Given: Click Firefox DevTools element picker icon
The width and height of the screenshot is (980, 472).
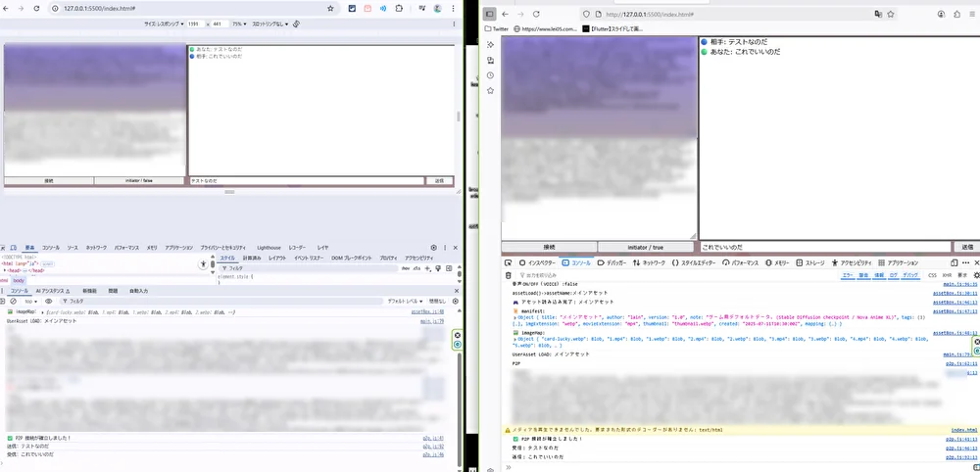Looking at the screenshot, I should click(509, 262).
